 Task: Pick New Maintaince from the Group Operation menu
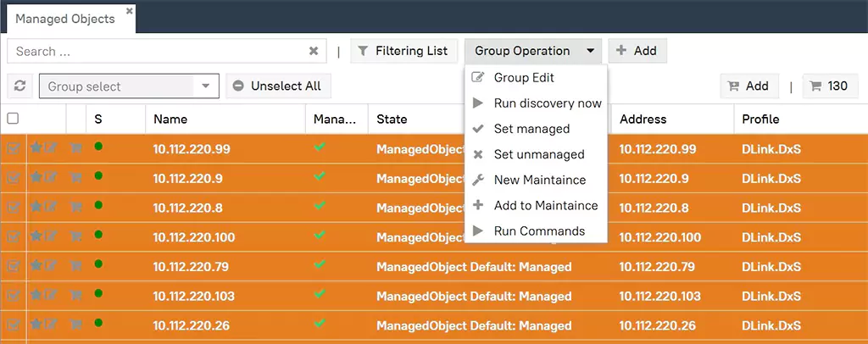pyautogui.click(x=539, y=180)
